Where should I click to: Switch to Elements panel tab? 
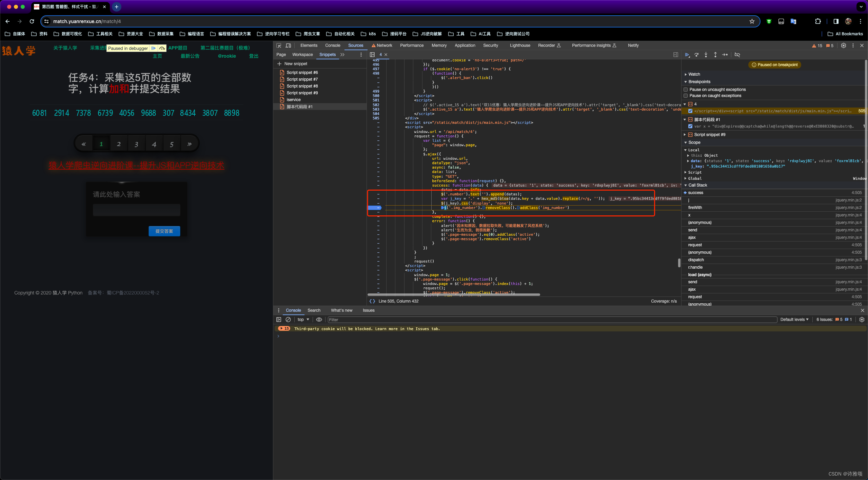(309, 45)
